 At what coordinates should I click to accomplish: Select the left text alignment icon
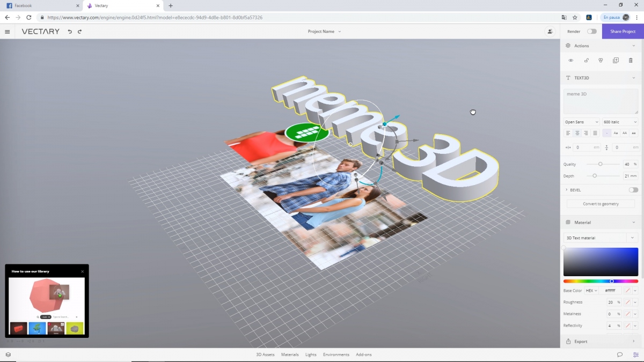568,132
